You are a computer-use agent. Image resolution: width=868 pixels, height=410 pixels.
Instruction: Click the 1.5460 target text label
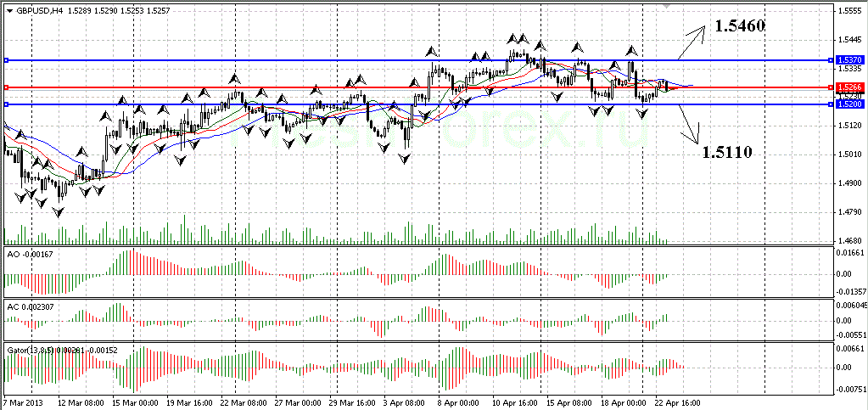coord(740,26)
